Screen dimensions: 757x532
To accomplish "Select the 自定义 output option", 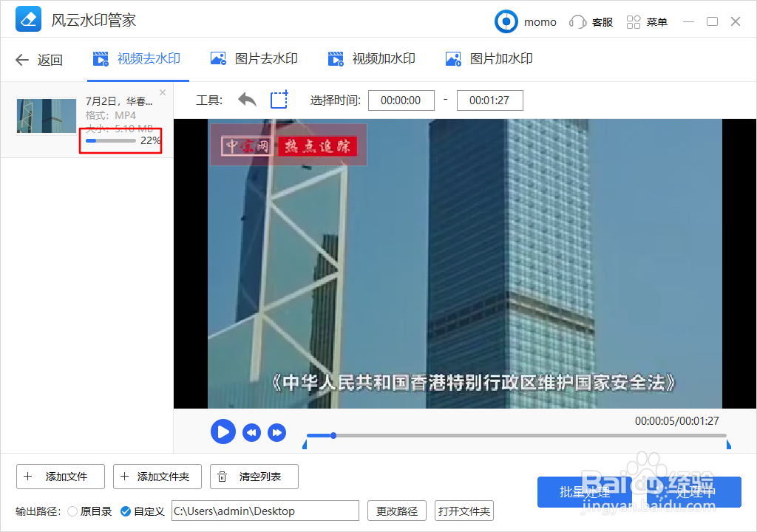I will pyautogui.click(x=126, y=511).
